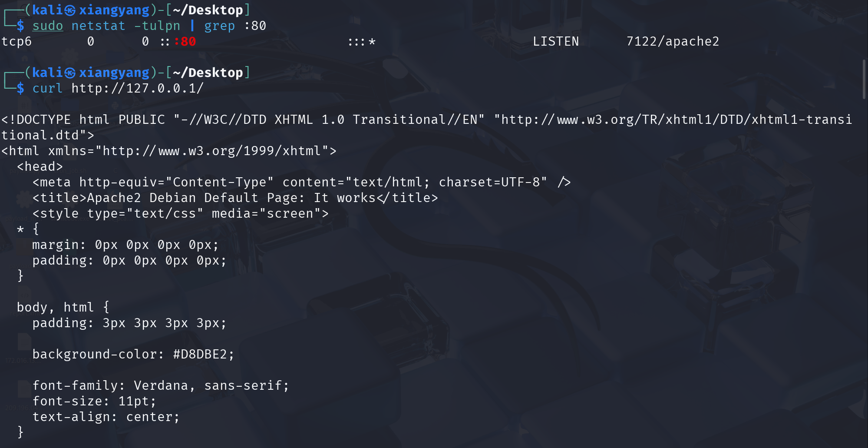Click the xiangyang hostname in second prompt

[x=114, y=73]
